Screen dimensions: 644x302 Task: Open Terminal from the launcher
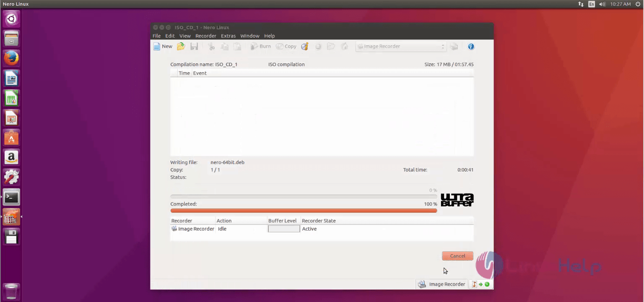click(x=11, y=197)
